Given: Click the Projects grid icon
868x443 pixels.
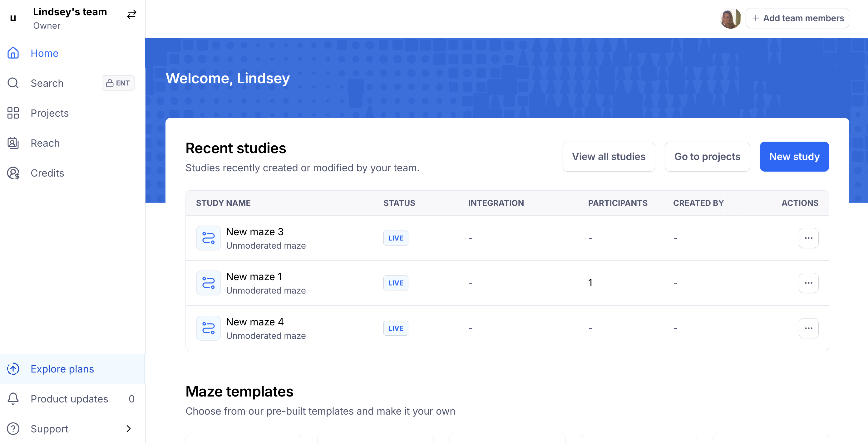Looking at the screenshot, I should click(13, 113).
